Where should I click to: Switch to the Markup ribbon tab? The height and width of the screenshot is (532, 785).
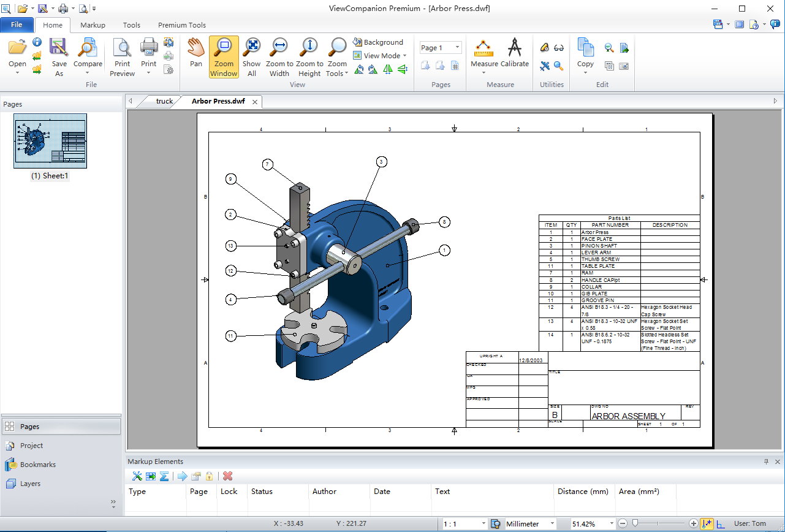click(93, 25)
